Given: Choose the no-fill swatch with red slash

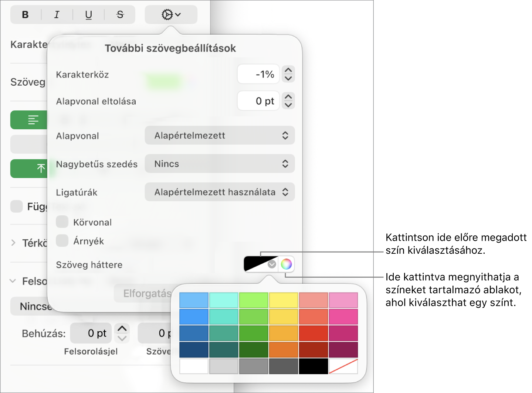Looking at the screenshot, I should coord(343,366).
